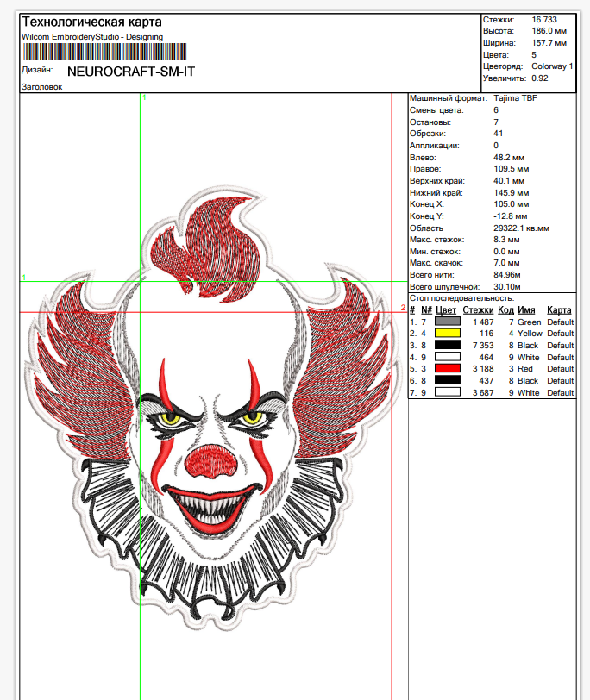Click white swatch in row 4

pyautogui.click(x=448, y=357)
